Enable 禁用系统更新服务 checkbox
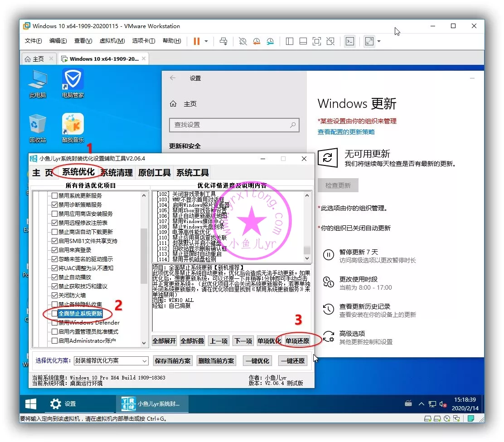Screen dimensions: 504x442 pyautogui.click(x=55, y=196)
